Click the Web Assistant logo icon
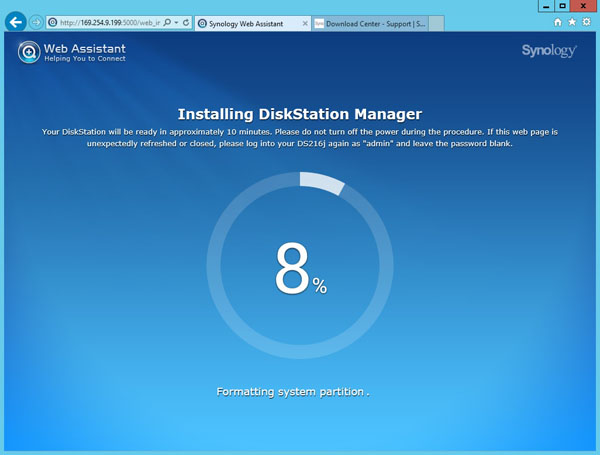This screenshot has height=455, width=600. coord(29,52)
